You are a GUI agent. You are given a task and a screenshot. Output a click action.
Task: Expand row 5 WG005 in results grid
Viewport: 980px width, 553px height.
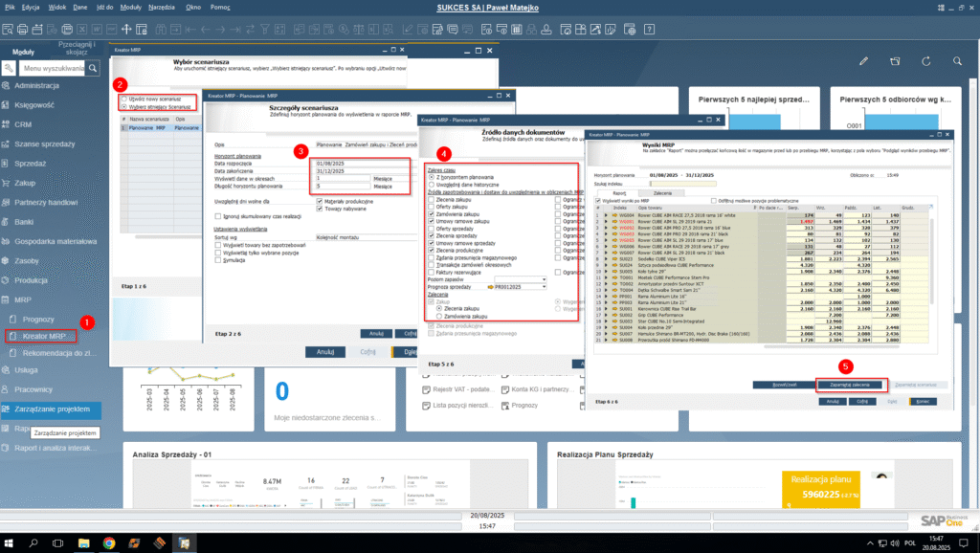tap(606, 240)
